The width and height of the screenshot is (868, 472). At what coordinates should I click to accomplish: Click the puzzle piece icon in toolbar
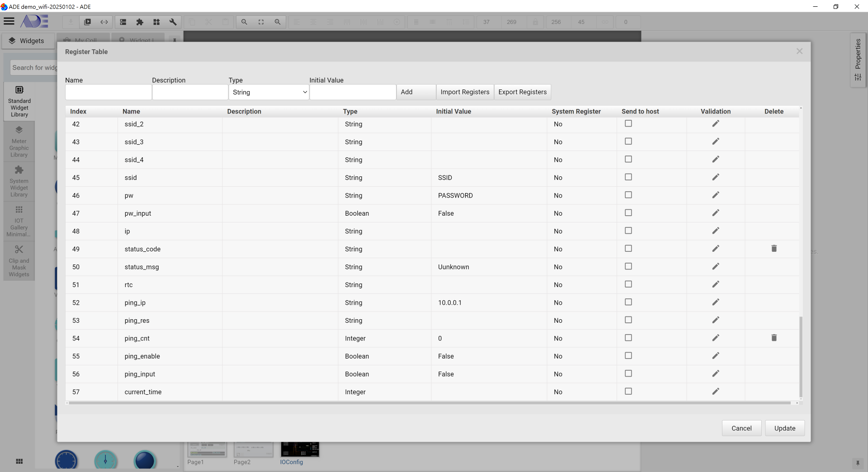(140, 22)
